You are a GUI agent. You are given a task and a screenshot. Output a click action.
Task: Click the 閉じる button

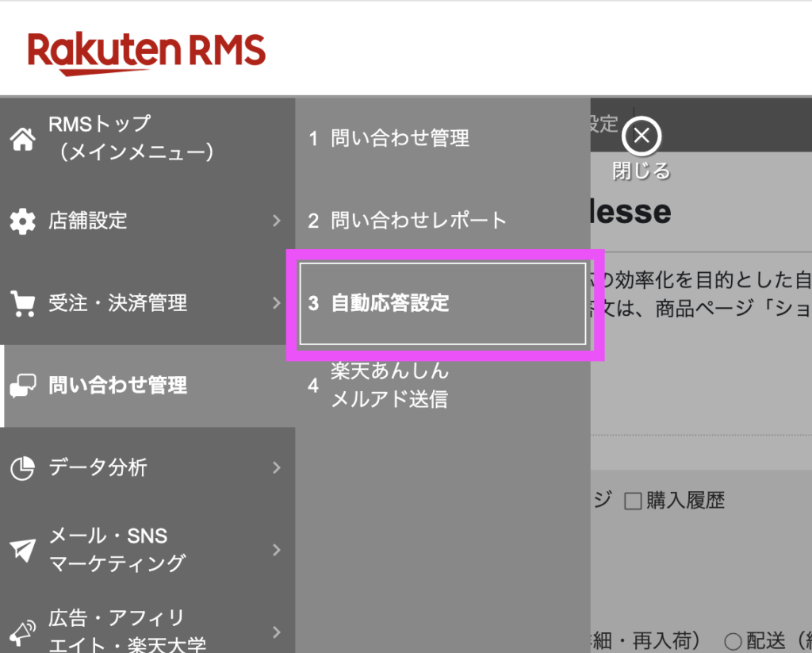[640, 171]
